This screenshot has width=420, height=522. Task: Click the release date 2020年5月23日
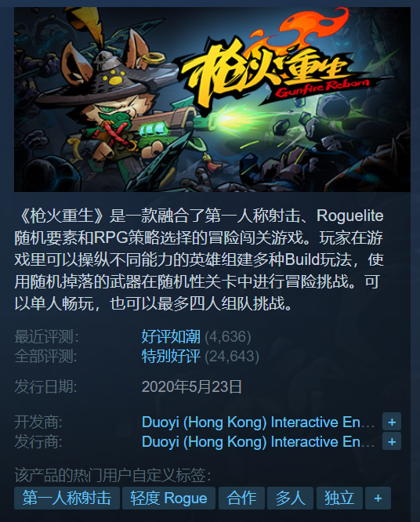[x=192, y=387]
